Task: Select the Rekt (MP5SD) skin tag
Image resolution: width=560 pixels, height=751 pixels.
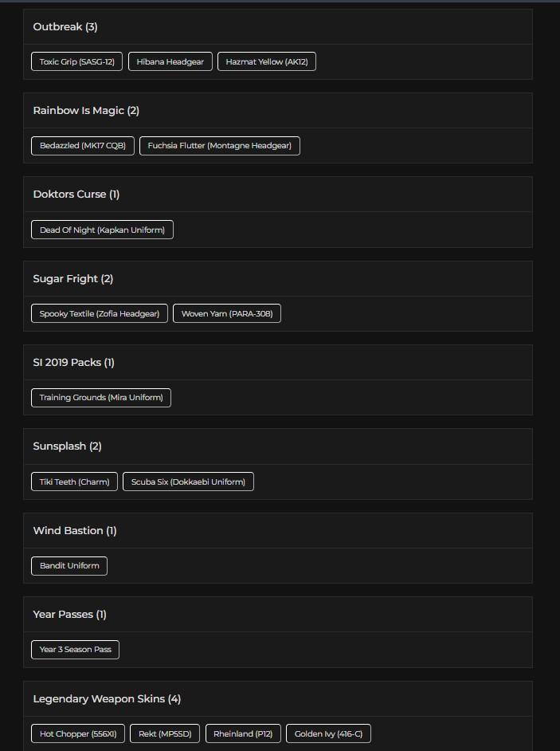Action: tap(165, 733)
